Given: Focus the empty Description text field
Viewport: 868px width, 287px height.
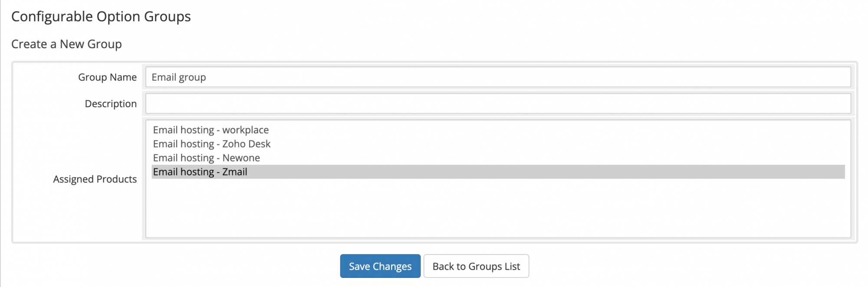Looking at the screenshot, I should tap(497, 104).
